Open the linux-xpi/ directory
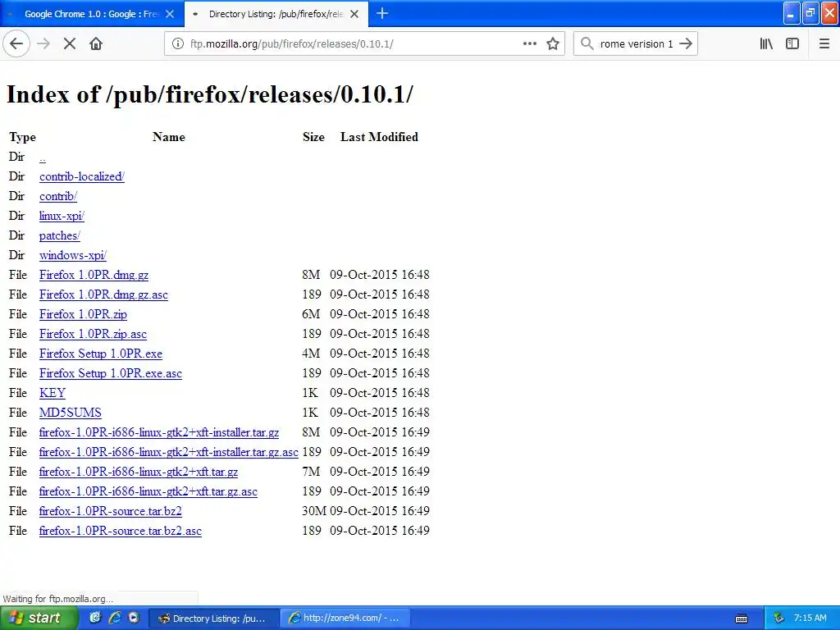This screenshot has height=630, width=840. coord(62,216)
